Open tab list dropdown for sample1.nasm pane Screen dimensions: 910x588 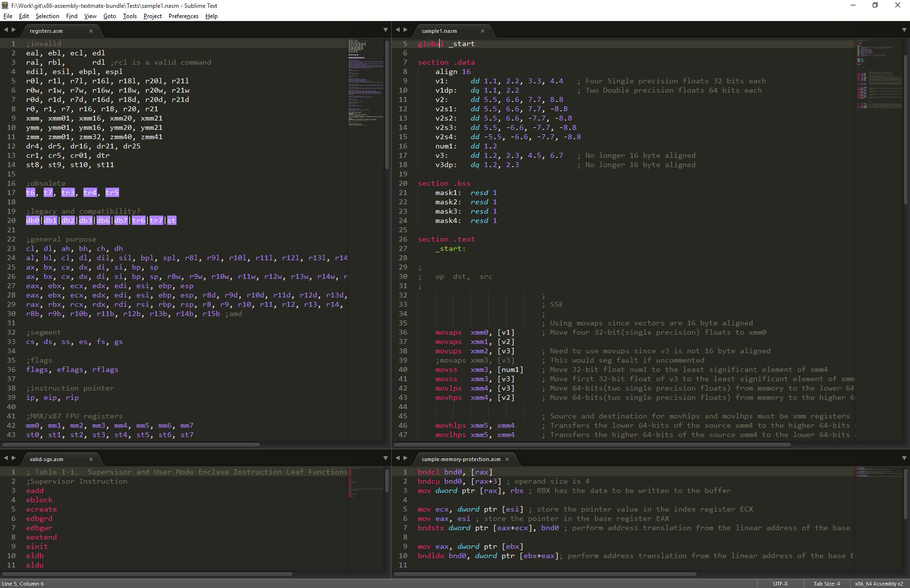tap(904, 30)
